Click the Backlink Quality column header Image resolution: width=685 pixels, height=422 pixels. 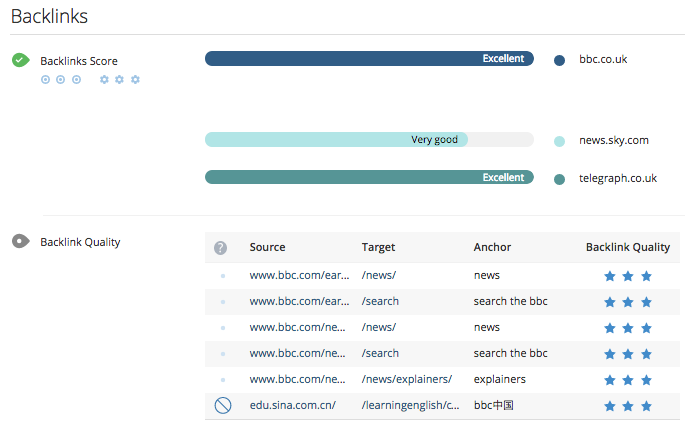click(628, 248)
